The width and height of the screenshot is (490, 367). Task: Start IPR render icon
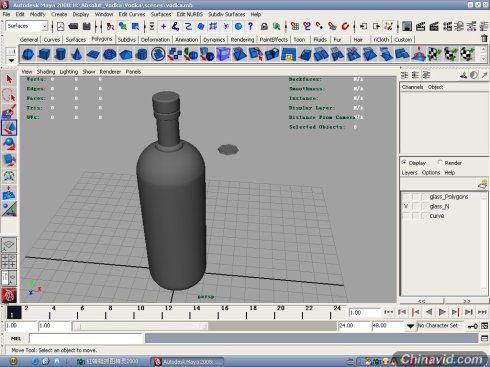point(434,26)
